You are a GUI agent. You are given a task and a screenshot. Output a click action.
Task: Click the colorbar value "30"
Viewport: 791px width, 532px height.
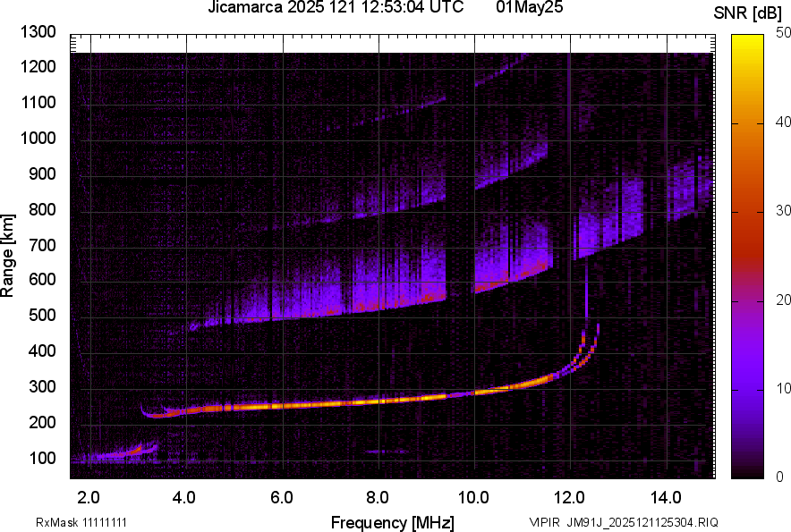tap(784, 210)
